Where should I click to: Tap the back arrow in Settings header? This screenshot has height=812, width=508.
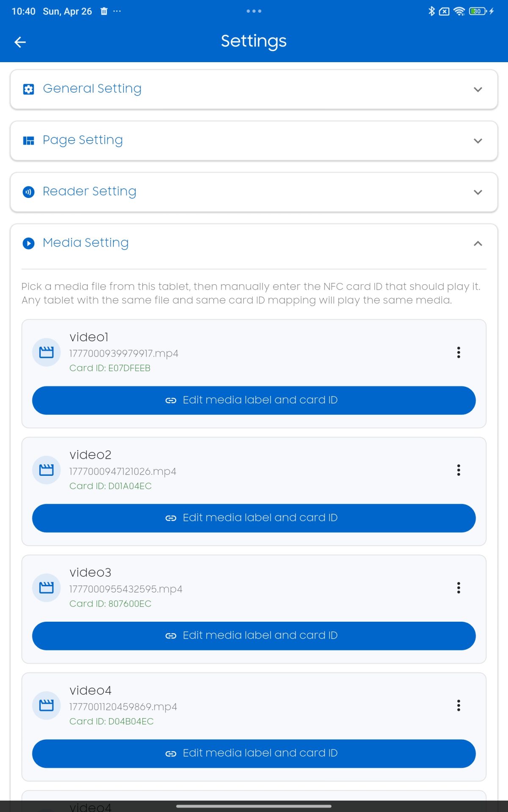[20, 42]
